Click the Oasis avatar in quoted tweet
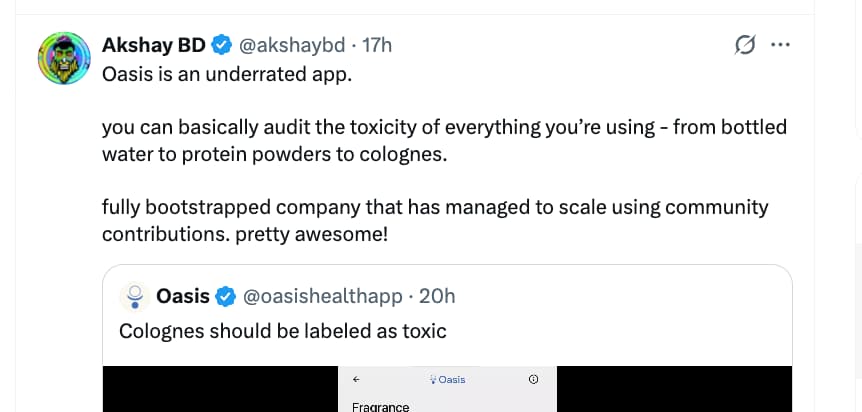This screenshot has width=862, height=412. [x=134, y=296]
